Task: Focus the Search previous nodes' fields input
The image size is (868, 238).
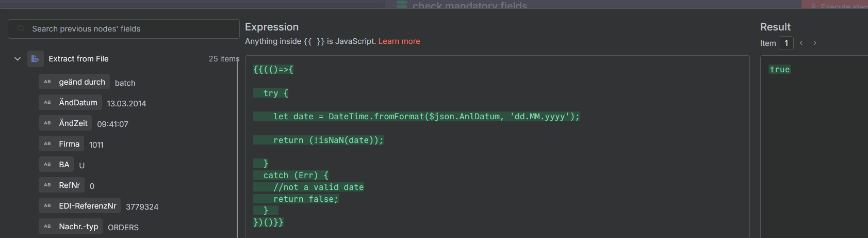Action: coord(124,29)
